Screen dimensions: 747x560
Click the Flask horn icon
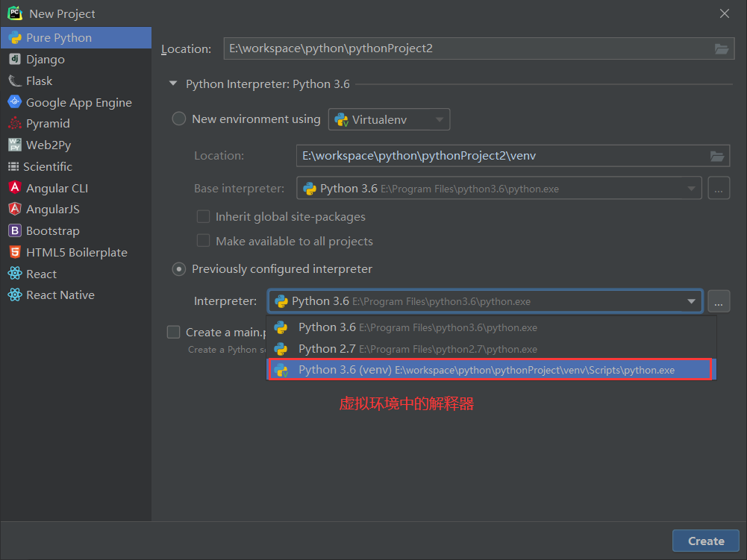(15, 81)
